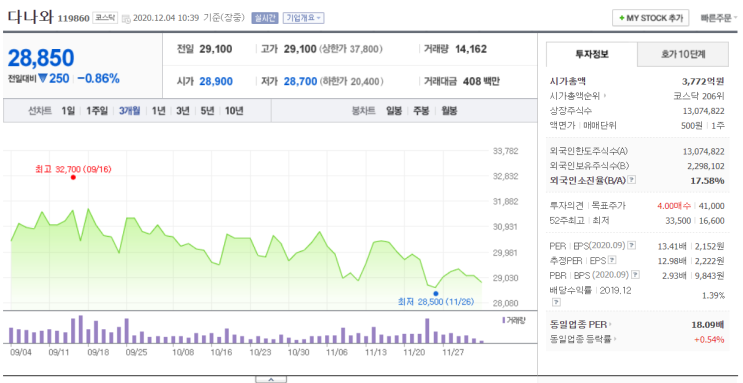Switch to the 투자정보 tab
This screenshot has height=383, width=743.
tap(592, 55)
